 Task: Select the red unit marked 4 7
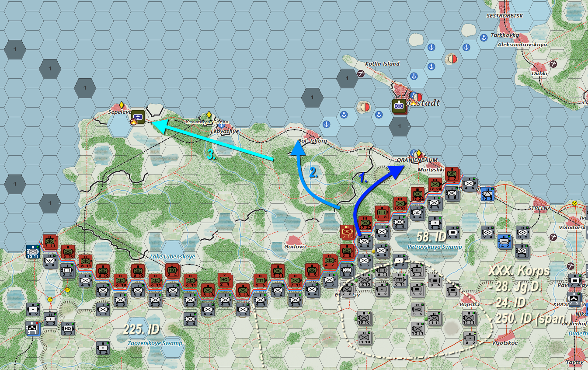point(329,261)
